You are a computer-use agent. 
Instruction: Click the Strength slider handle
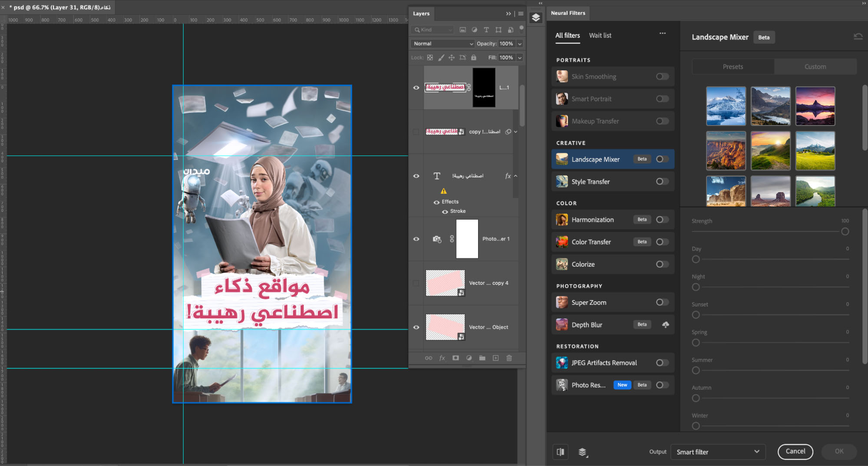click(845, 231)
